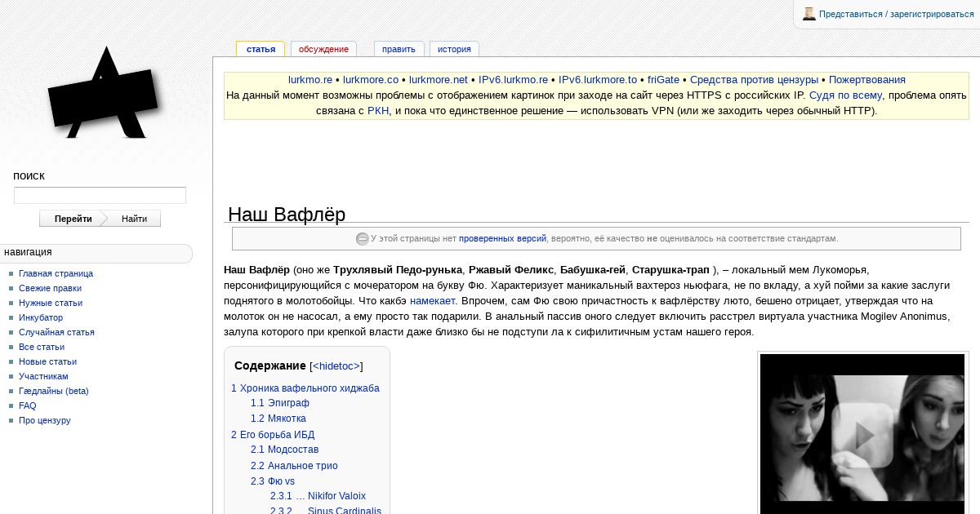Image resolution: width=980 pixels, height=514 pixels.
Task: Jump to 2.3.1 Nikifor Valoix entry
Action: [x=318, y=496]
